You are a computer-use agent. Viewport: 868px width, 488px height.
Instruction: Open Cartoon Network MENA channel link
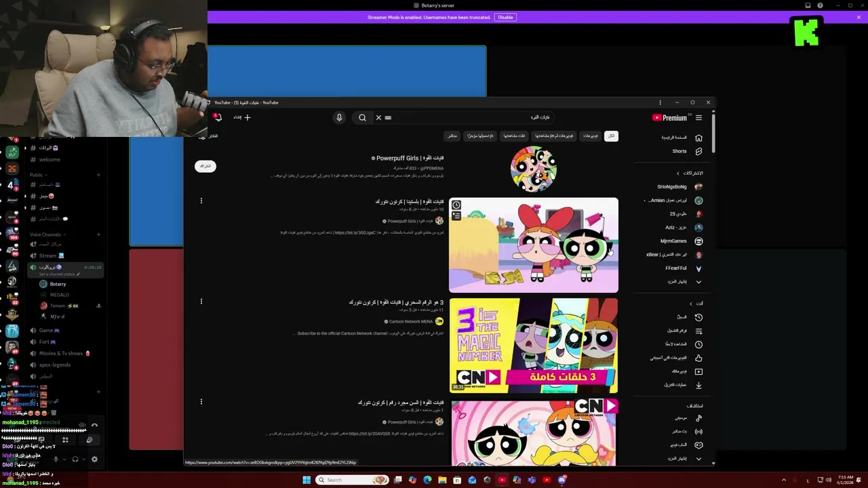click(411, 321)
